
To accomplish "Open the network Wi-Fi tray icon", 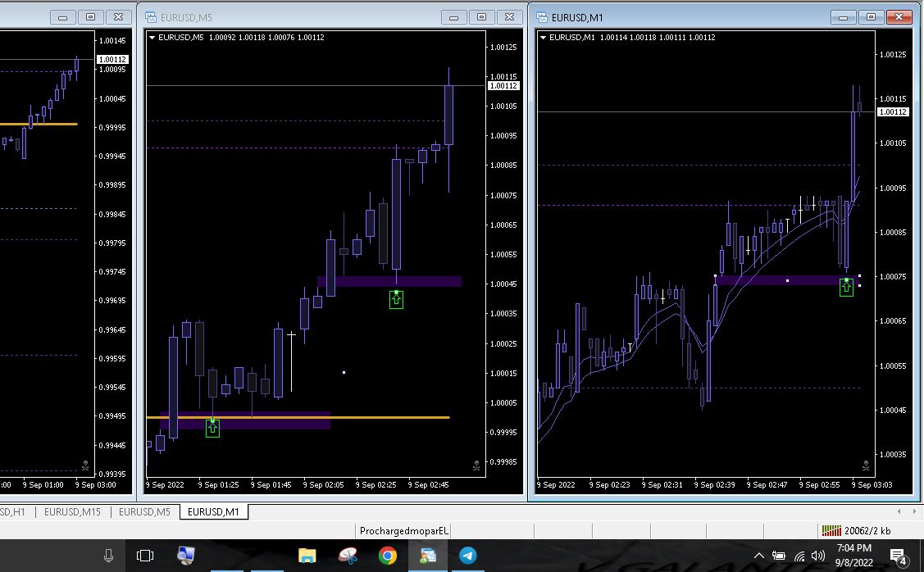I will point(799,556).
